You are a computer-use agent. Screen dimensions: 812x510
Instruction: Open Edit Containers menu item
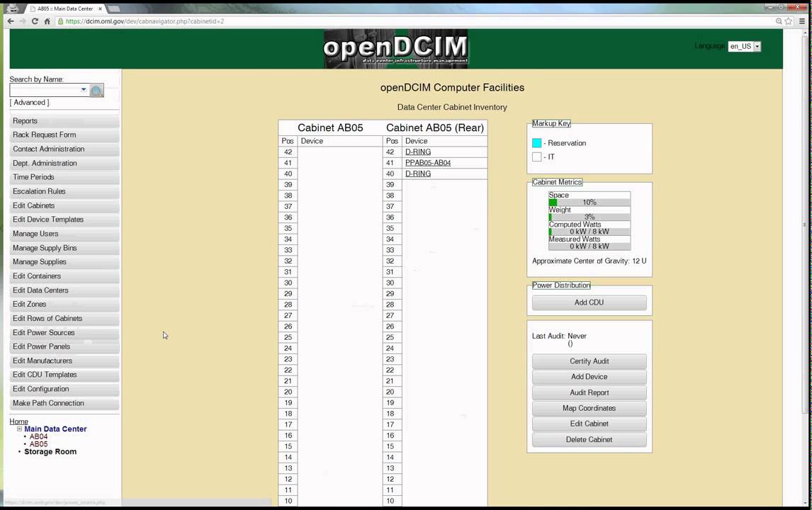64,276
